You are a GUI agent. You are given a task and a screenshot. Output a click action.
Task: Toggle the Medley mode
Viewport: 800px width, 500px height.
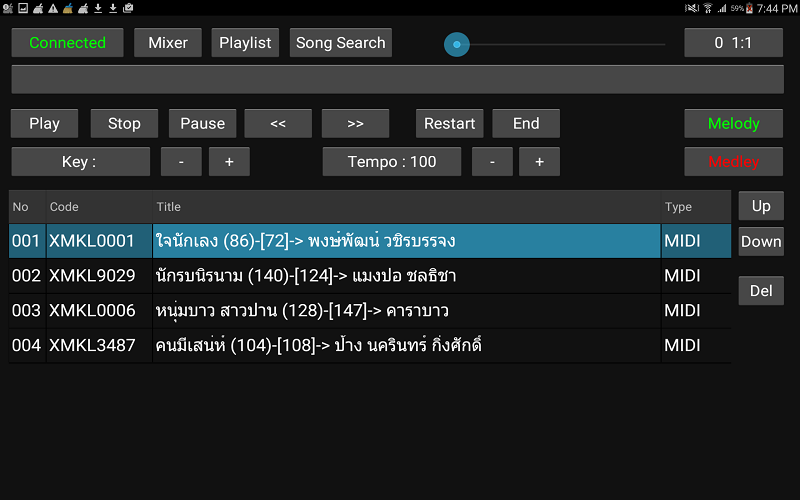click(734, 162)
